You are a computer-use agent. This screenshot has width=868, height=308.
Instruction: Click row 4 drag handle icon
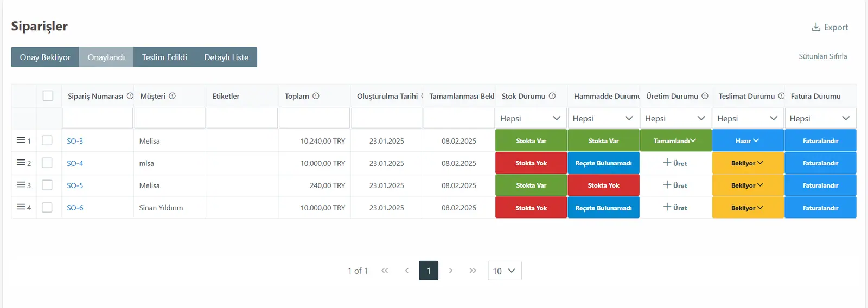point(21,207)
